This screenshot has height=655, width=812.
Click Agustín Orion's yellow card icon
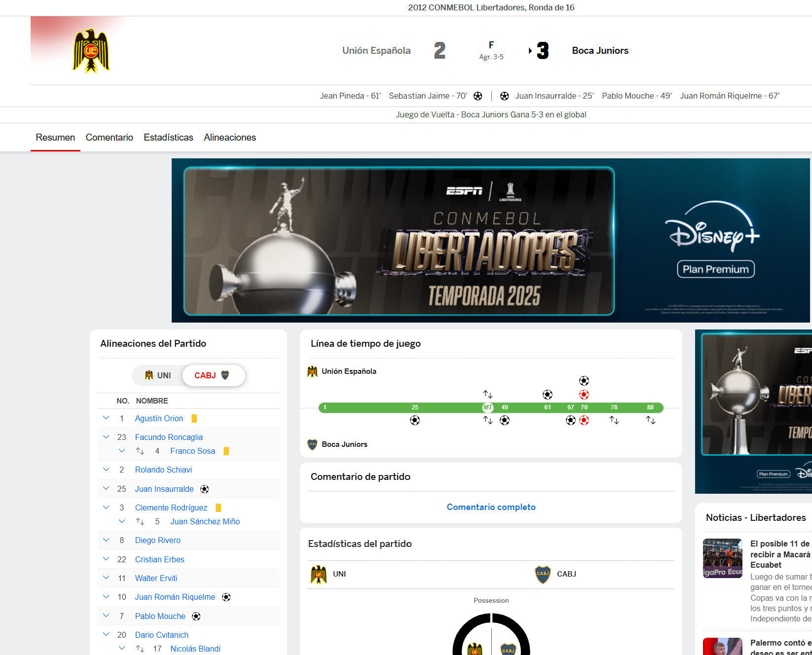[194, 418]
